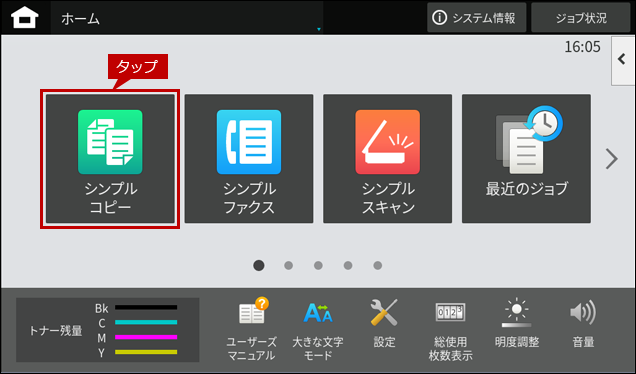Enable 大きな文字モード large text mode
Image resolution: width=636 pixels, height=374 pixels.
click(318, 330)
